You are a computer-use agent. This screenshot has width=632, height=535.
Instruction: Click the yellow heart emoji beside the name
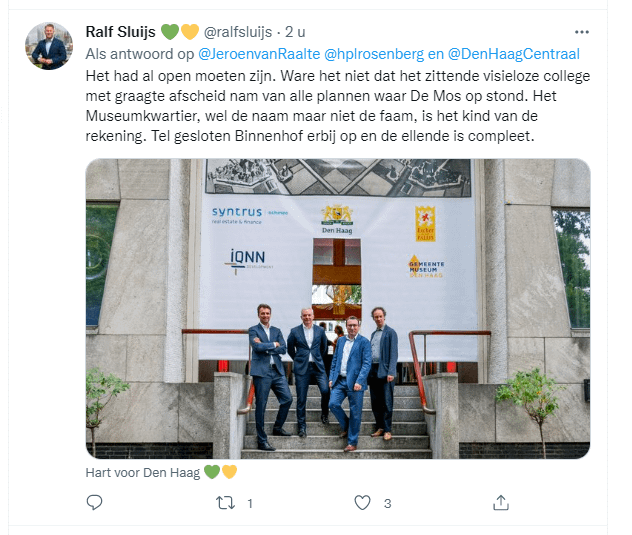tap(189, 32)
